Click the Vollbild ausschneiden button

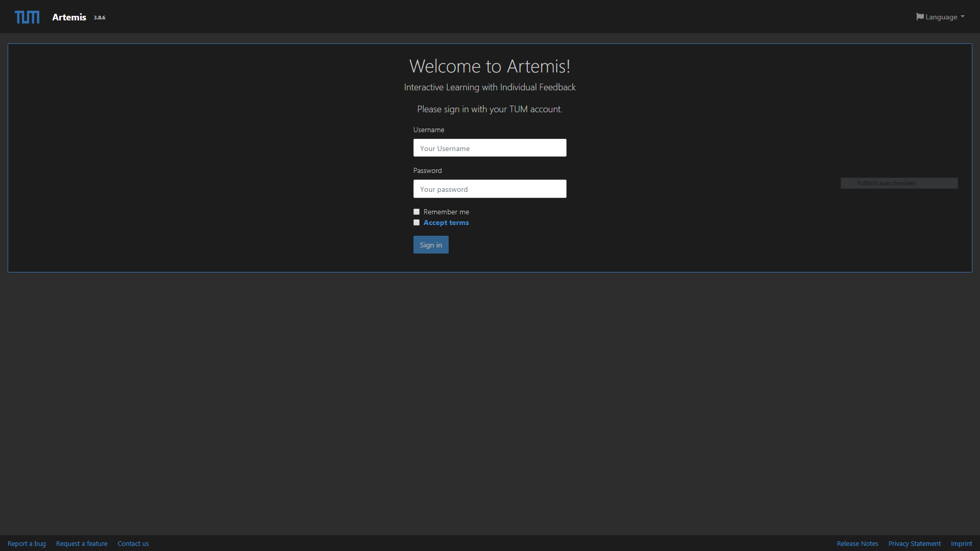coord(899,183)
